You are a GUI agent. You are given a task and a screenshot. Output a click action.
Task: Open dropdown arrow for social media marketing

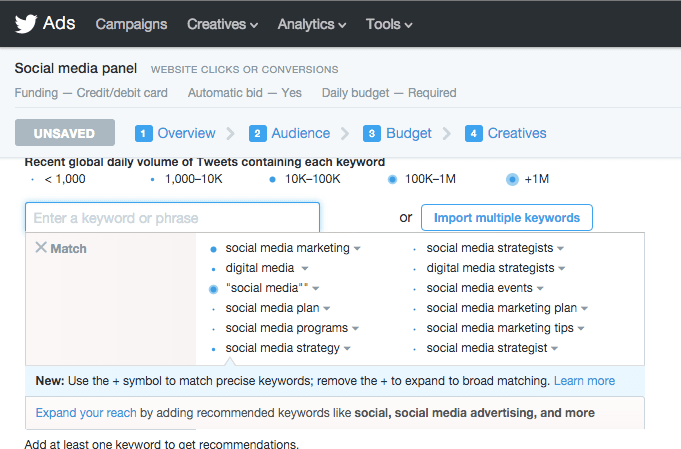coord(357,248)
